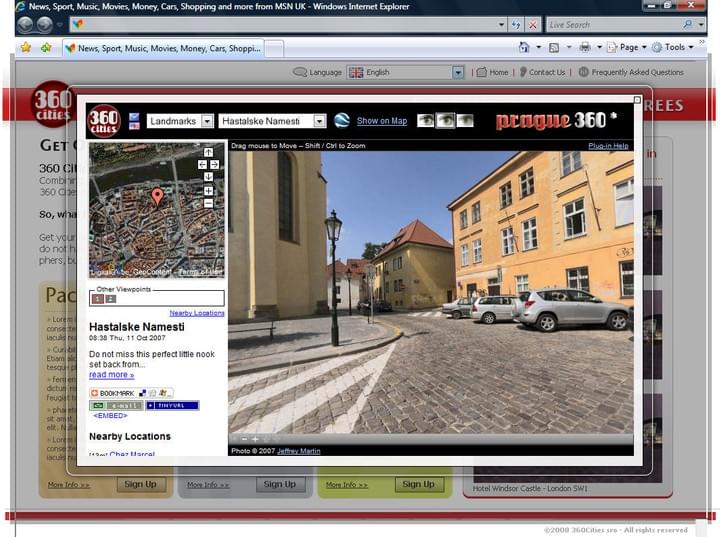Click the <EMBED> link
The image size is (720, 537).
(111, 416)
